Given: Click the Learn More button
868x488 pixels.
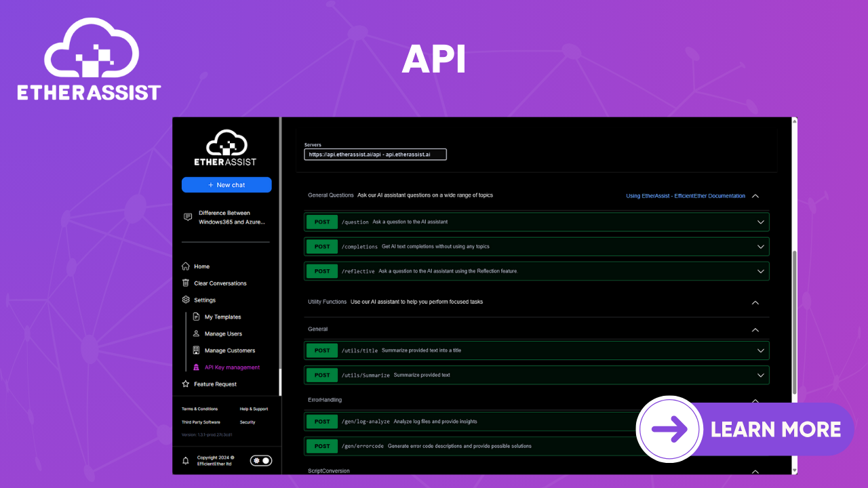Looking at the screenshot, I should click(744, 429).
